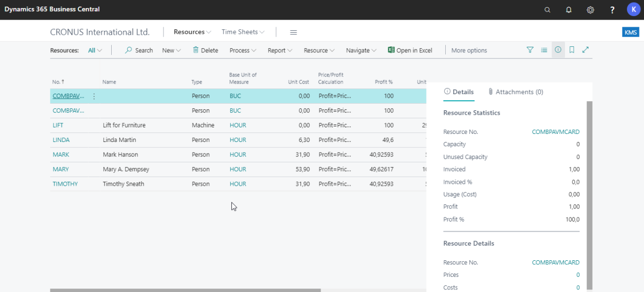
Task: Click profit percent 49,62617 cell
Action: point(381,169)
